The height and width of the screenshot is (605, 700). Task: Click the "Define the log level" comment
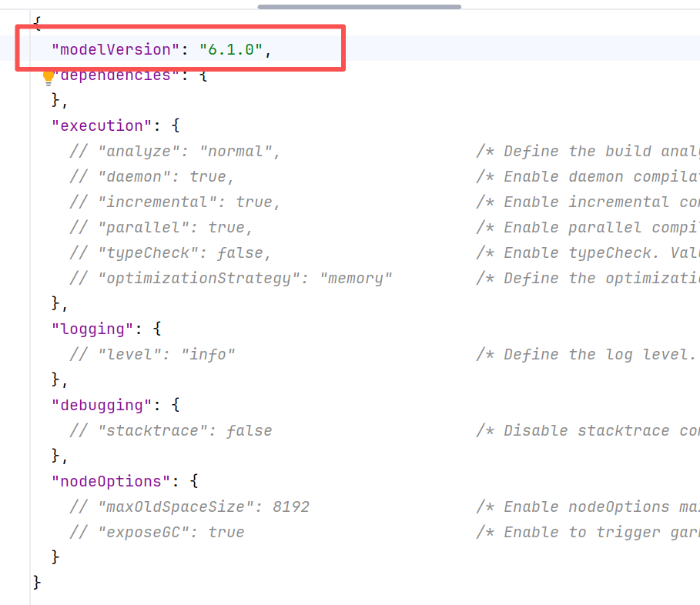586,355
